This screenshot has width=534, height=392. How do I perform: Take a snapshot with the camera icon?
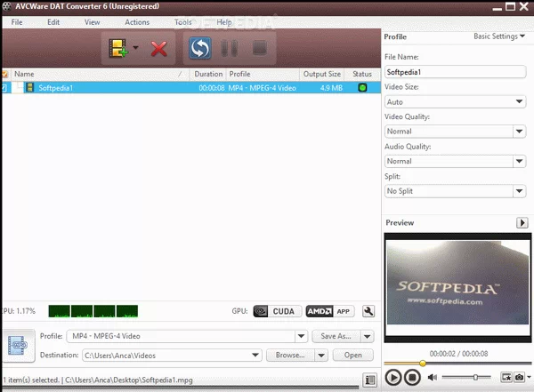pyautogui.click(x=519, y=377)
